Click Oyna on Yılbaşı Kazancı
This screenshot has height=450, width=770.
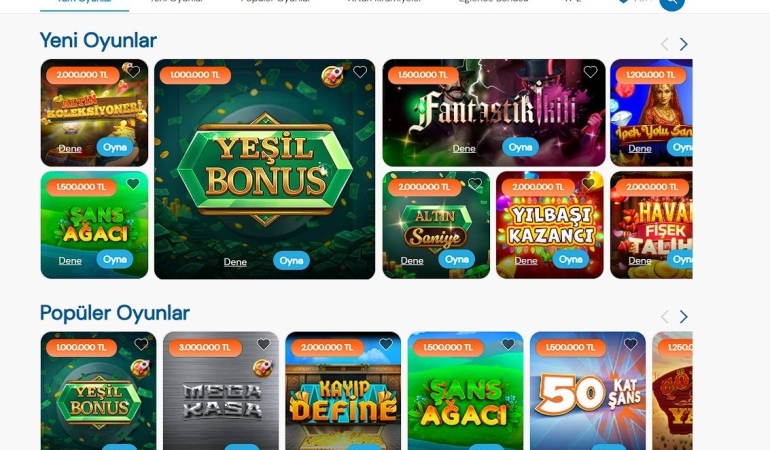pos(571,259)
